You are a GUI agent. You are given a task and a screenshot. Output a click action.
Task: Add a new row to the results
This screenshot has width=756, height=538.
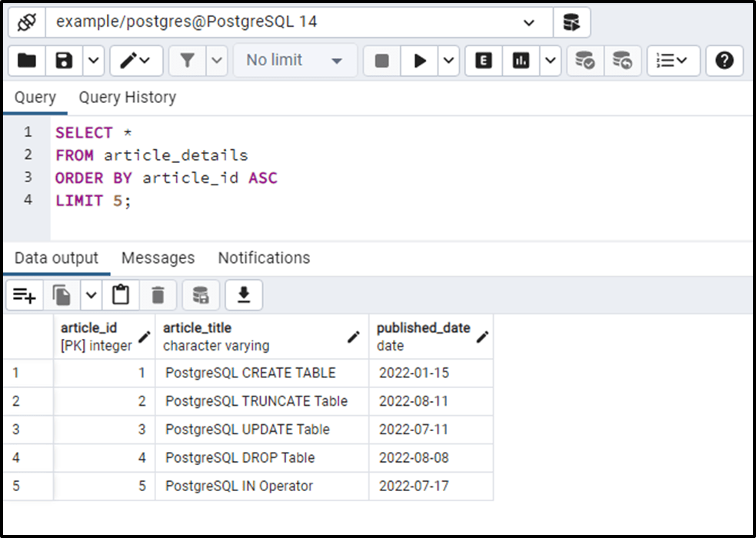pyautogui.click(x=24, y=294)
